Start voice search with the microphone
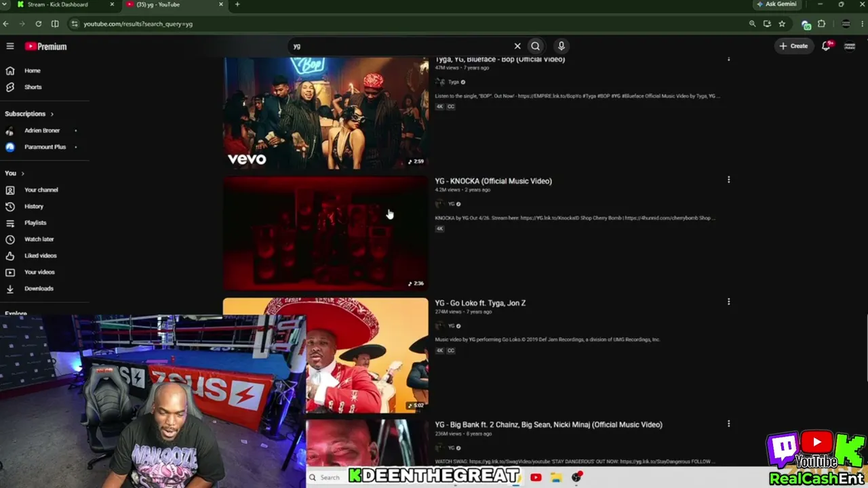The image size is (868, 488). pos(561,46)
